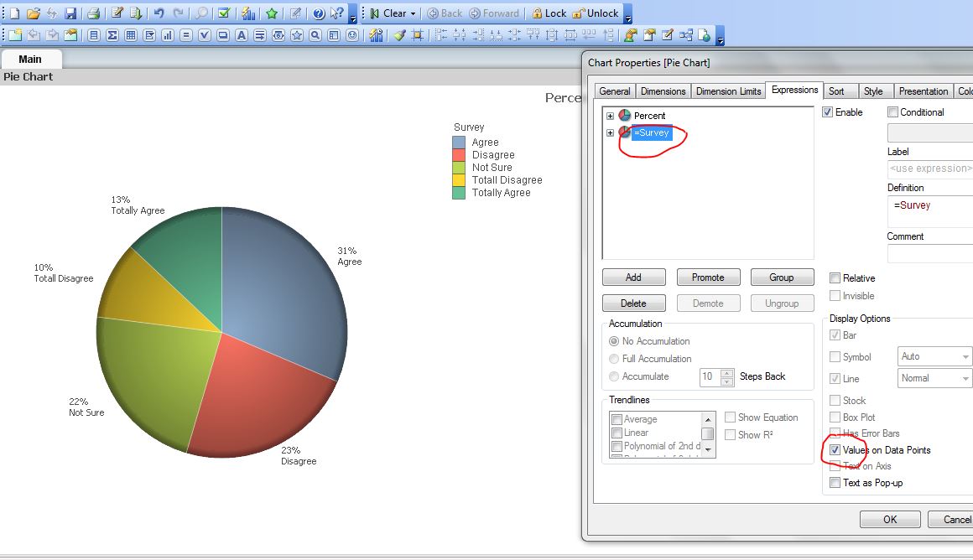The height and width of the screenshot is (560, 973).
Task: Open the General tab
Action: (614, 91)
